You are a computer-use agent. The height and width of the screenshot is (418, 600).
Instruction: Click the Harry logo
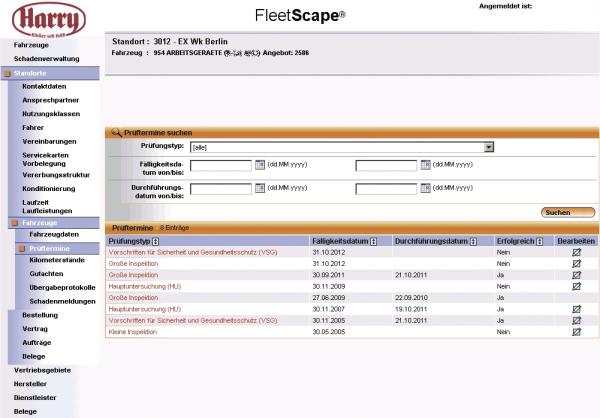[x=49, y=20]
